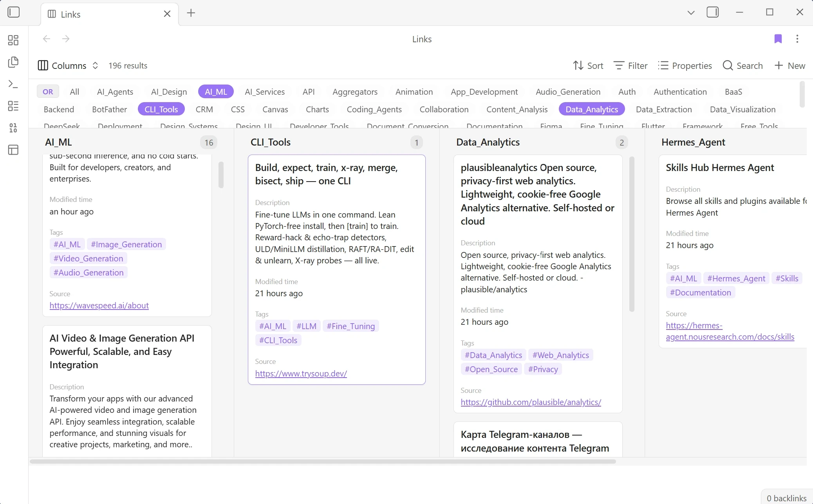This screenshot has width=813, height=504.
Task: Click the #Fine_Tuning tag on CLI card
Action: tap(350, 326)
